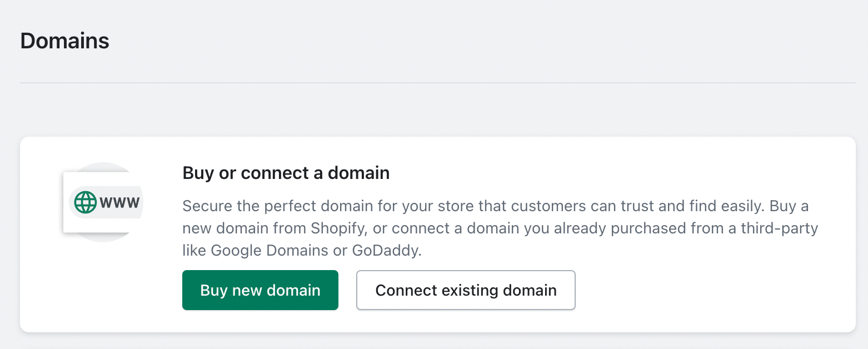Click the www text in the illustration
868x349 pixels.
tap(119, 202)
